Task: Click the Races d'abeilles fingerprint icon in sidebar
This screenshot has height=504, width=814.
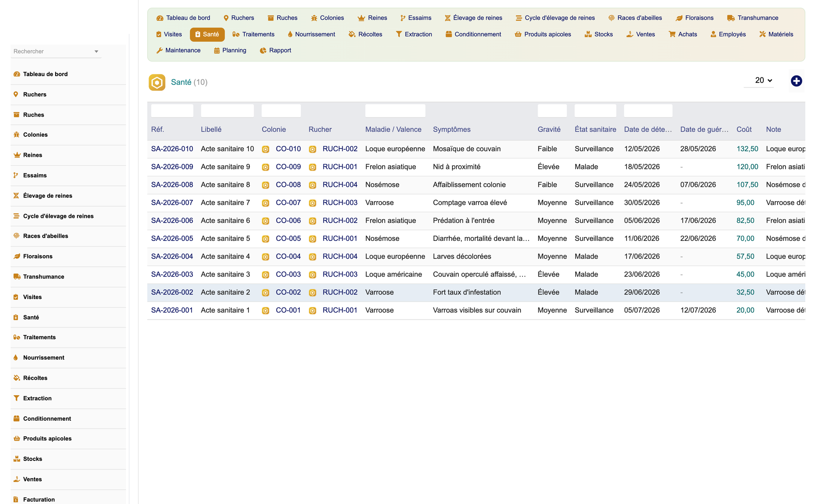Action: pos(16,236)
